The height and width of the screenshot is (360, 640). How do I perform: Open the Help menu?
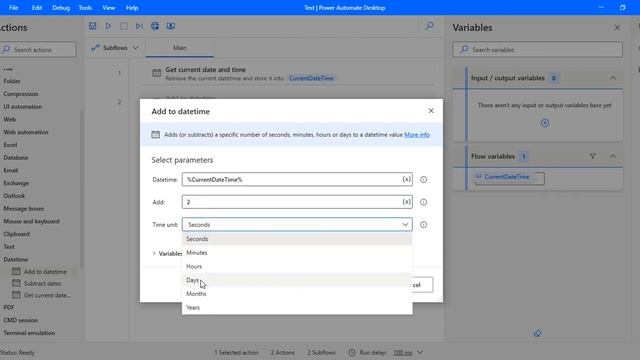pos(132,8)
